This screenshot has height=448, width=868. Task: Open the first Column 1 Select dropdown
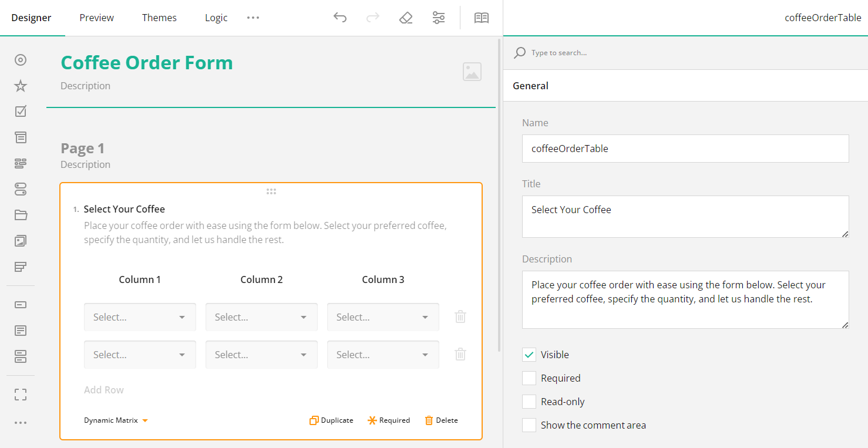coord(140,316)
